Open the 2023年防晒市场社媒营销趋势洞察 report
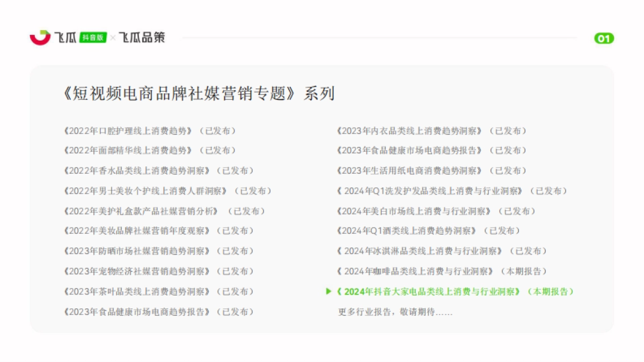 pyautogui.click(x=136, y=251)
